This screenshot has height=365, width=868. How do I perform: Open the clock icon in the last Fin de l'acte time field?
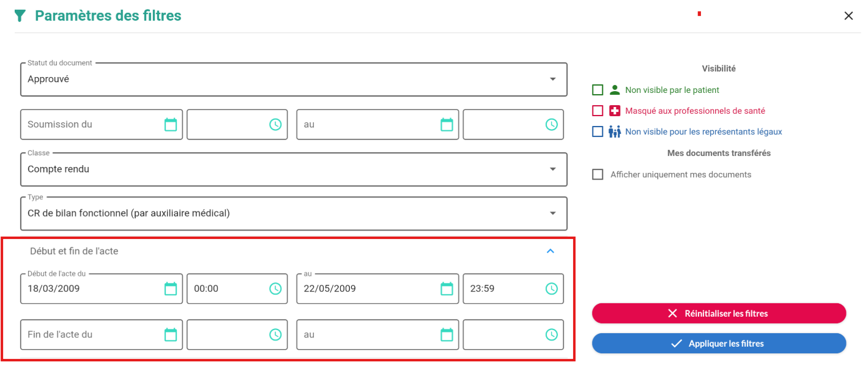(552, 334)
